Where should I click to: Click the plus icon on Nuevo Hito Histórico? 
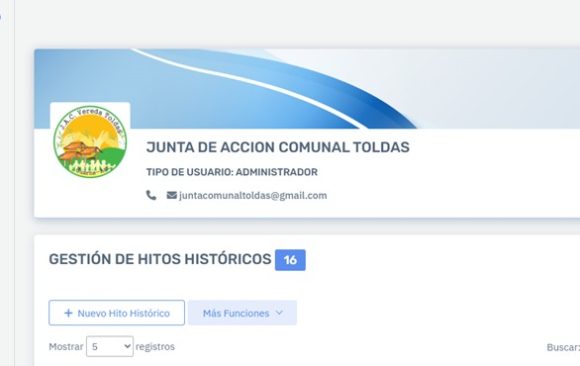[68, 313]
